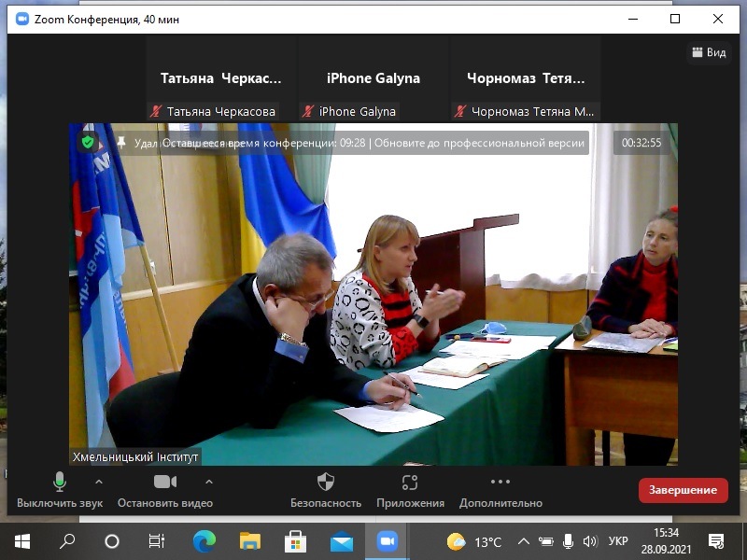Open the Microsoft Store taskbar icon
This screenshot has height=560, width=747.
click(296, 541)
